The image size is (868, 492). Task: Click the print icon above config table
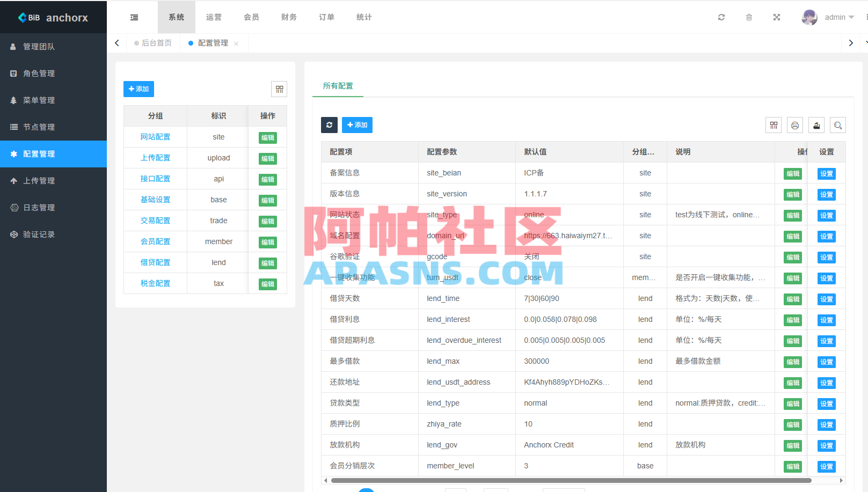coord(795,125)
